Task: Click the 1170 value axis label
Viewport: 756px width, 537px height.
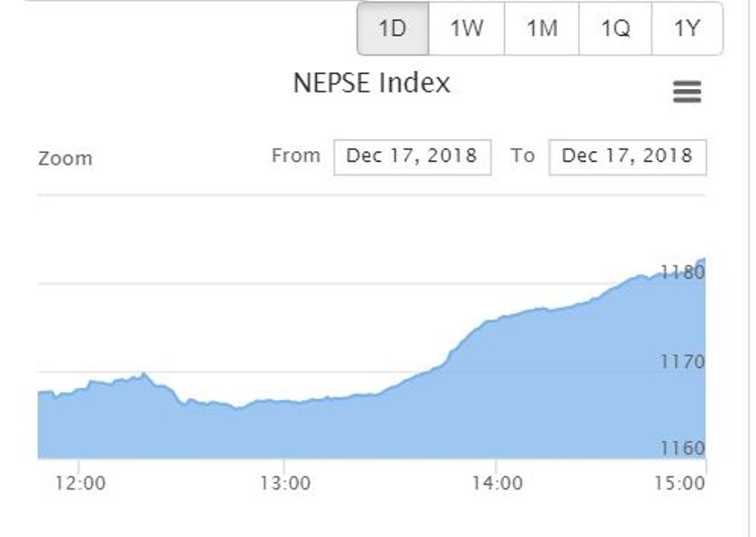Action: [682, 362]
